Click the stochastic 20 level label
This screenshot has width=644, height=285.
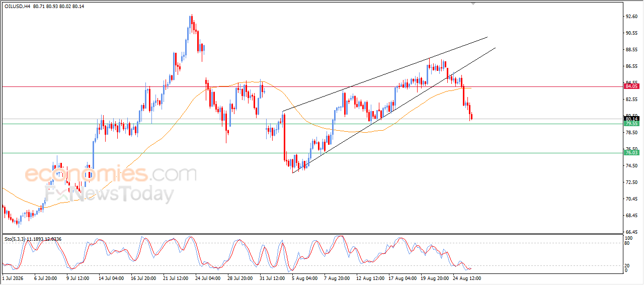click(x=627, y=265)
